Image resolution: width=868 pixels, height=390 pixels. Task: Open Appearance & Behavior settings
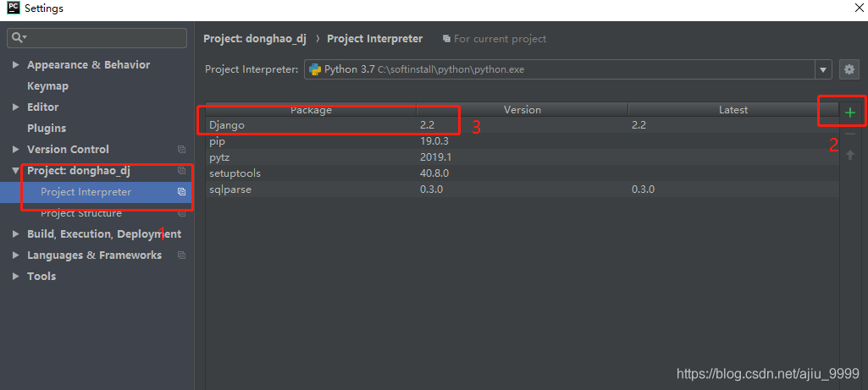pyautogui.click(x=89, y=65)
